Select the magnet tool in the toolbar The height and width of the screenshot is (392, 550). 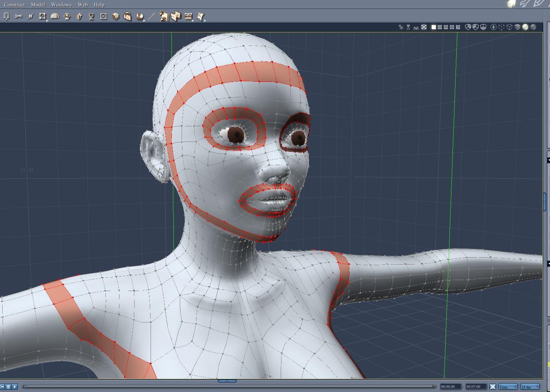point(6,16)
